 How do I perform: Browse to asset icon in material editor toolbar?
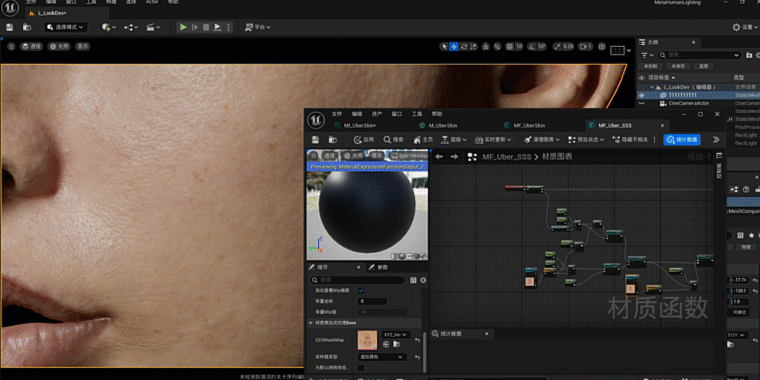332,140
